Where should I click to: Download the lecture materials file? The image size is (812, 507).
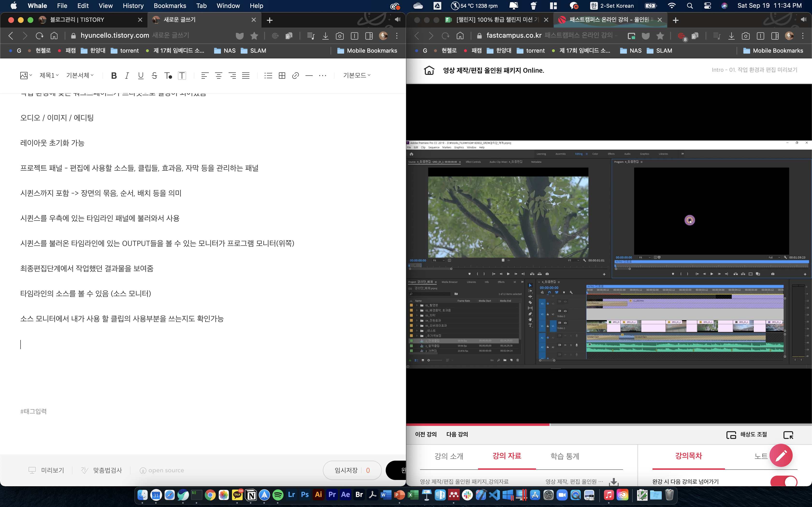614,481
